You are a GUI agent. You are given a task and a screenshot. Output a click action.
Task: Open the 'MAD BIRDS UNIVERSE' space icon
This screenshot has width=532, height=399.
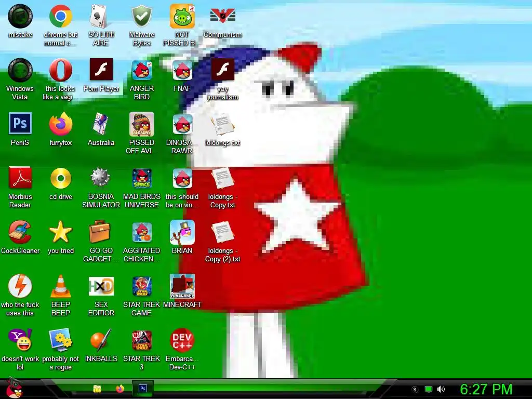point(141,178)
